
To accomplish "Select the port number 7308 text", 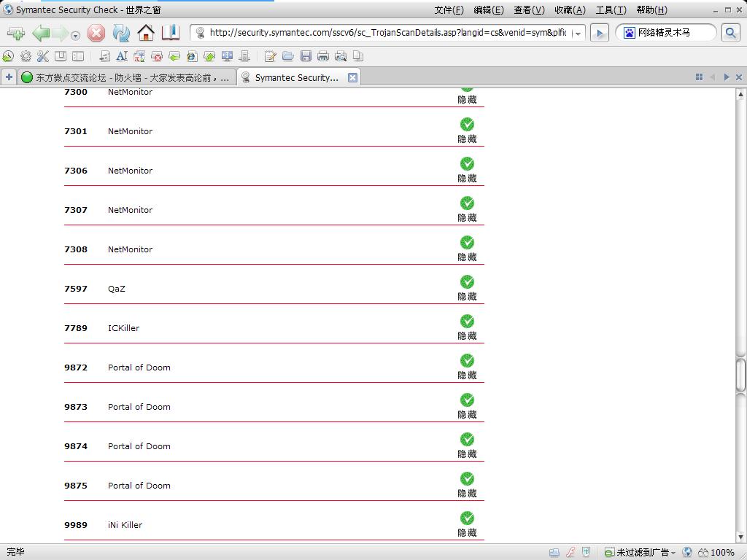I will [76, 249].
